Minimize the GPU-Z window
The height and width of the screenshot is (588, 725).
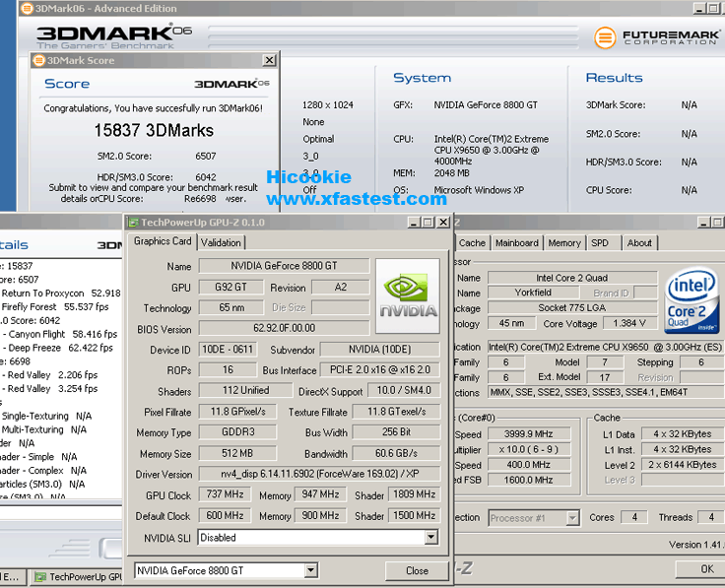coord(414,223)
